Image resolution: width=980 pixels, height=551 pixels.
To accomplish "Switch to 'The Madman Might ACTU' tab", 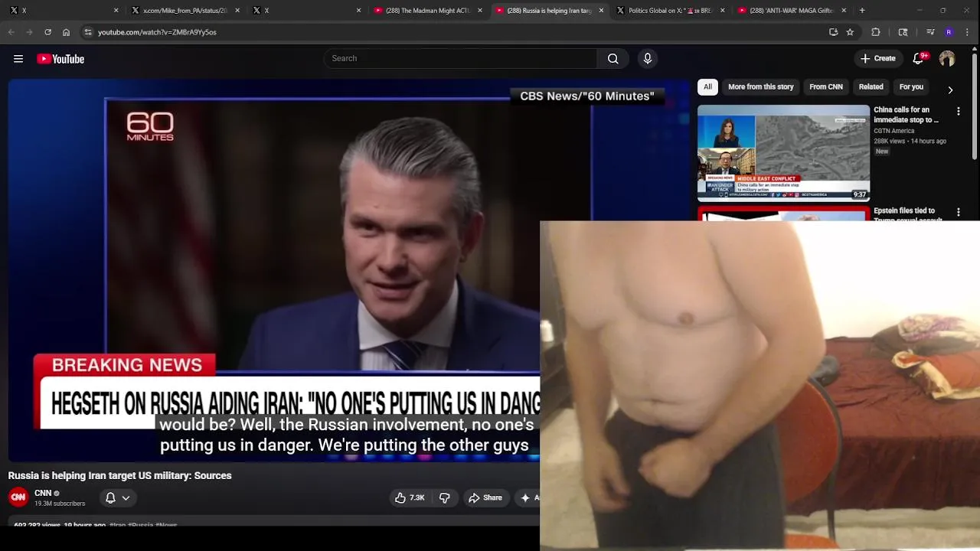I will (x=427, y=11).
